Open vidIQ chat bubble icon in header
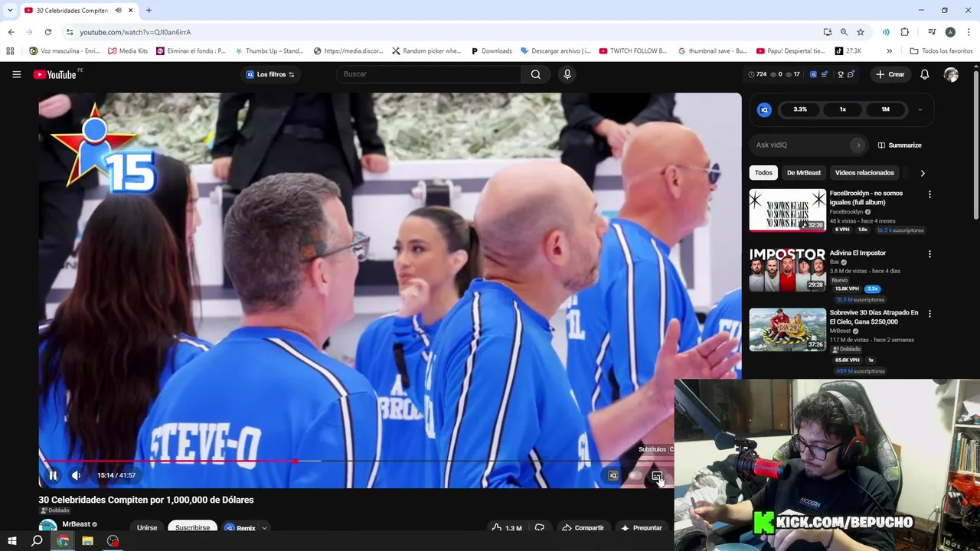Image resolution: width=980 pixels, height=551 pixels. (x=851, y=74)
